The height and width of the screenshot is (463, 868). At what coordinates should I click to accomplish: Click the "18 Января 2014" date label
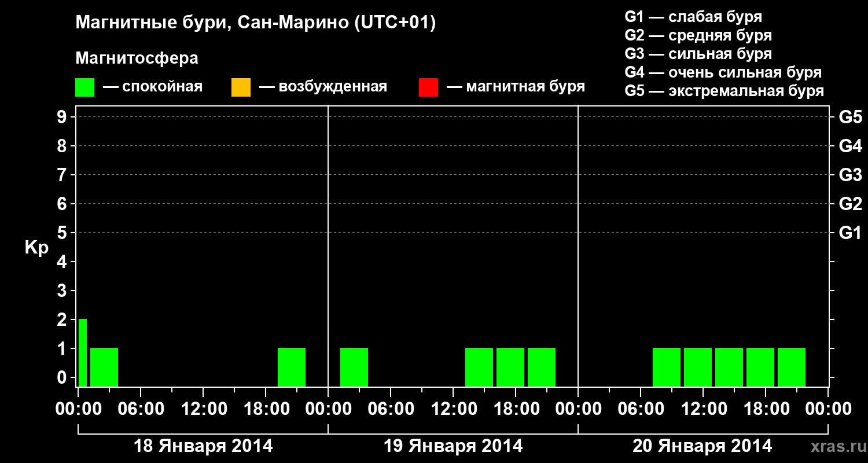[203, 446]
